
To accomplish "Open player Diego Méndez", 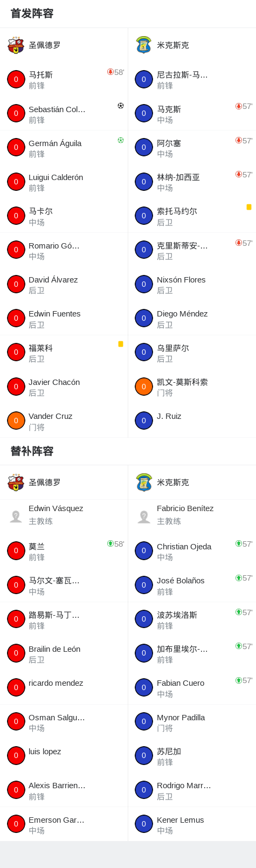I will (x=192, y=318).
